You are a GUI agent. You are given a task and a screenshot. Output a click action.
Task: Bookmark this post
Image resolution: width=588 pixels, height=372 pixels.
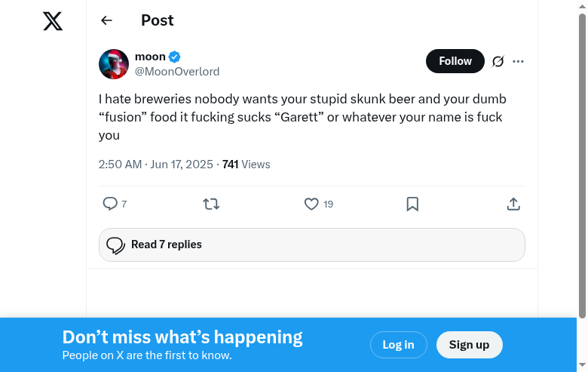click(x=412, y=204)
